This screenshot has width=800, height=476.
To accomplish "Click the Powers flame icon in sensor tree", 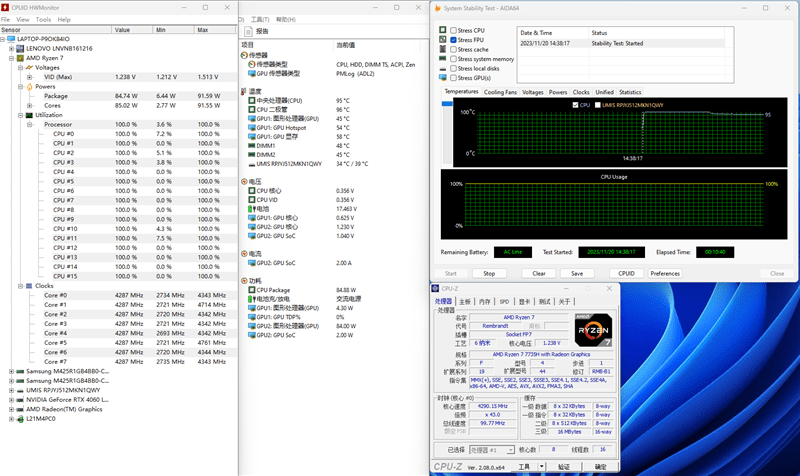I will (x=30, y=87).
